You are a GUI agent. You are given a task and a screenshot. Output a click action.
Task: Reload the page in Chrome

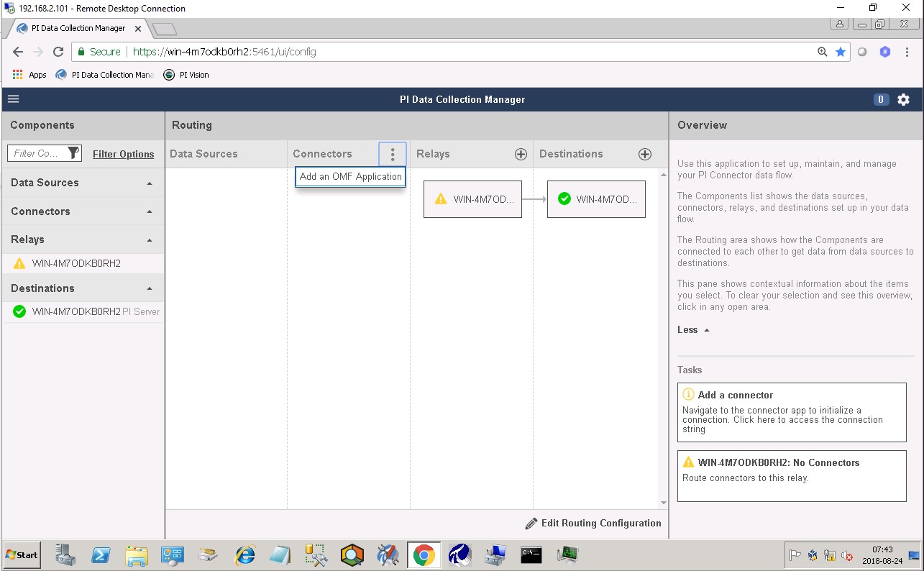(58, 52)
